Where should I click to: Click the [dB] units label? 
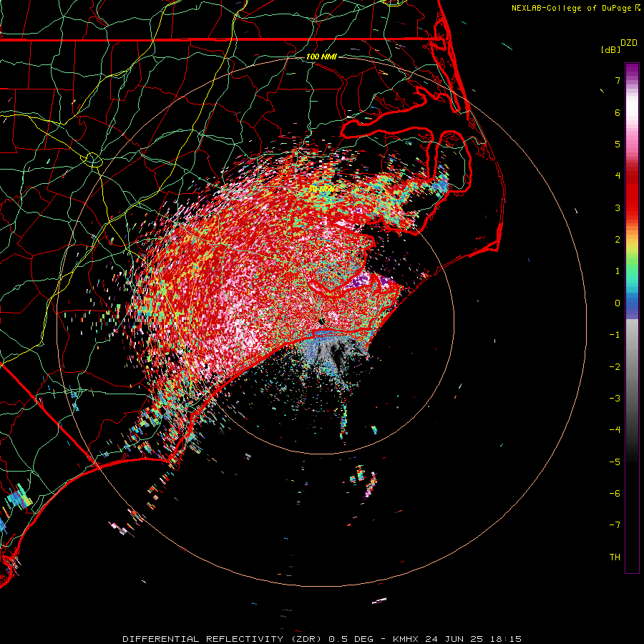click(610, 49)
